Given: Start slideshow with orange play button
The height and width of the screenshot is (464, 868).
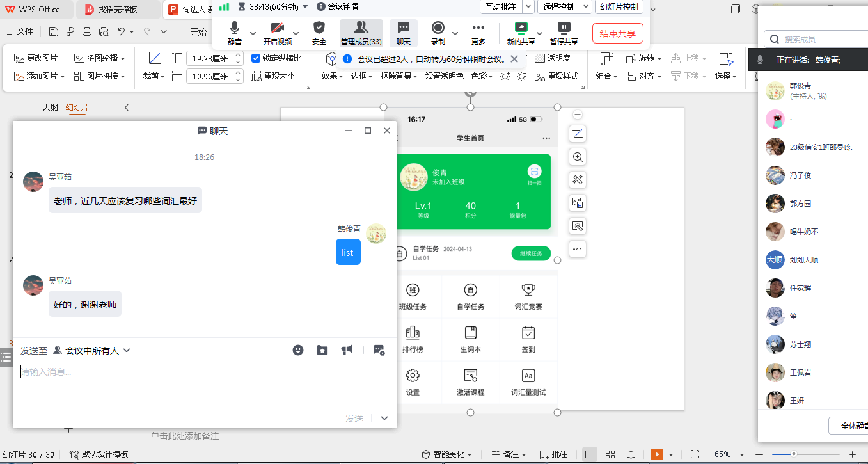Looking at the screenshot, I should click(657, 454).
